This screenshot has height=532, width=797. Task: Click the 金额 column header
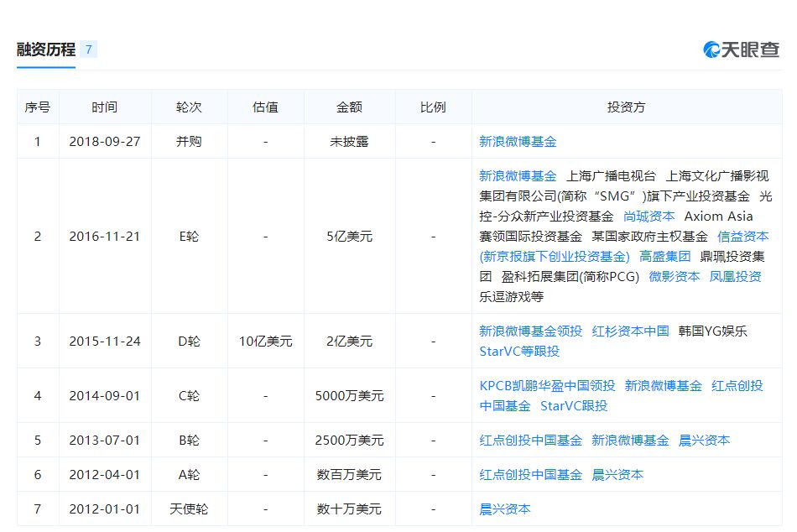(x=349, y=107)
